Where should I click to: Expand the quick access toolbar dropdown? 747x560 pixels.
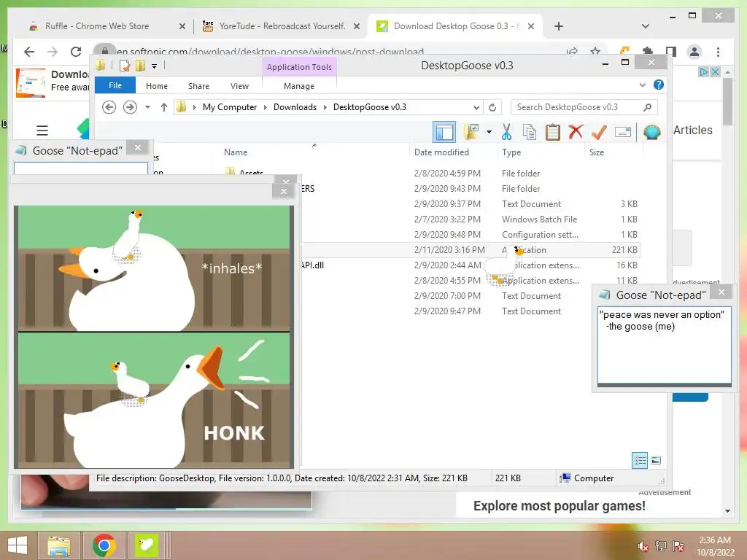(155, 66)
